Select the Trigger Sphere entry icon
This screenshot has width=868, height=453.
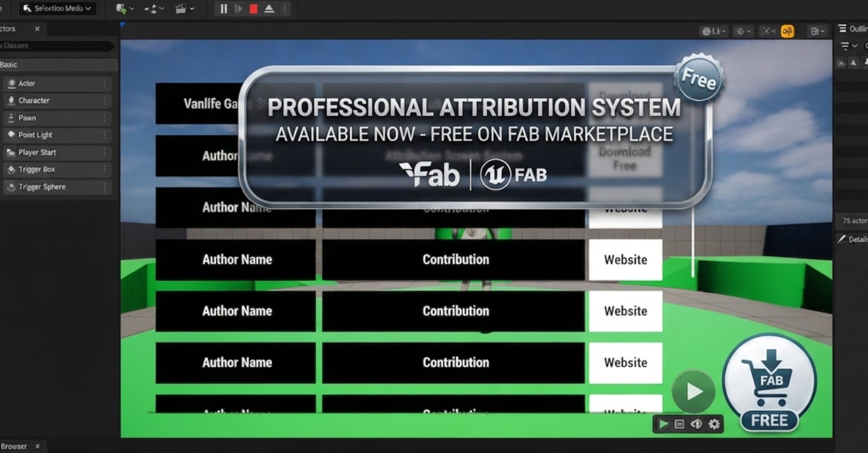coord(12,187)
